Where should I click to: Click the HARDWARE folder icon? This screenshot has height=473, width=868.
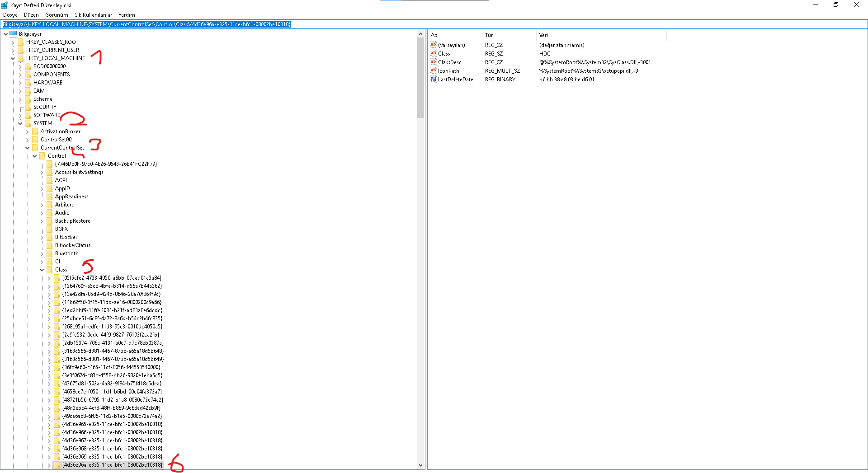tap(28, 83)
